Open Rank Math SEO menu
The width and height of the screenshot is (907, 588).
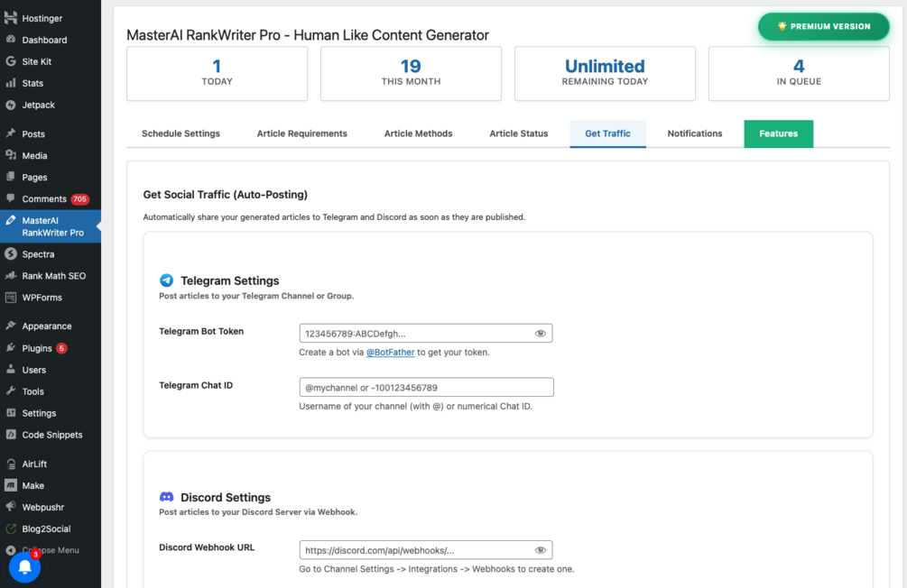[x=53, y=276]
